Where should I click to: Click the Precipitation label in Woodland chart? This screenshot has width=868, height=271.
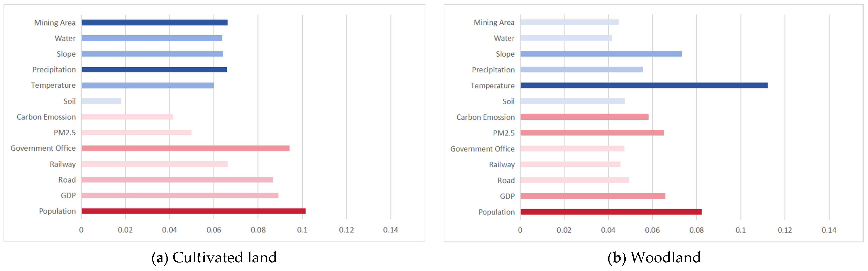point(493,70)
